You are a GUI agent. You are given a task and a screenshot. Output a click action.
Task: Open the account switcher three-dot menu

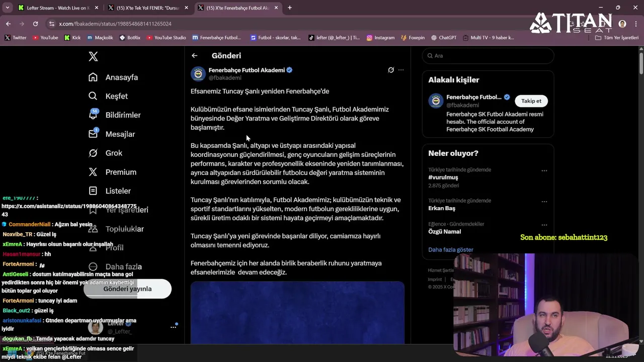pos(173,327)
